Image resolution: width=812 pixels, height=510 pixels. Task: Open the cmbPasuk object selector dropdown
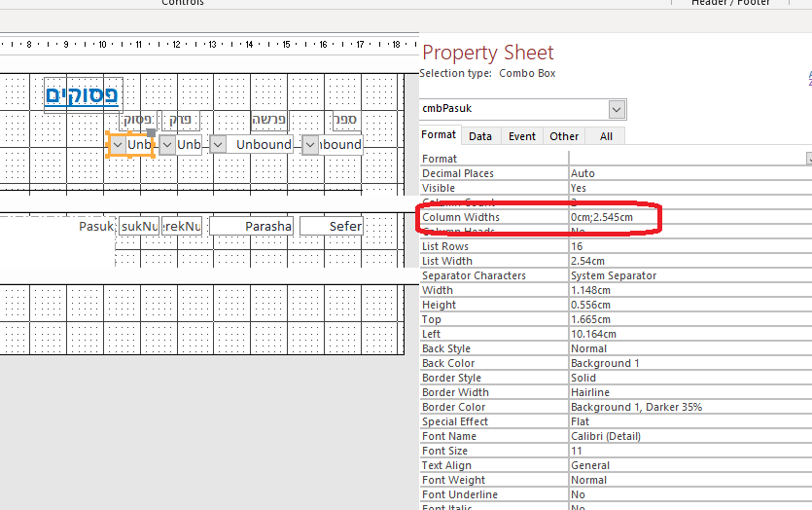(616, 109)
